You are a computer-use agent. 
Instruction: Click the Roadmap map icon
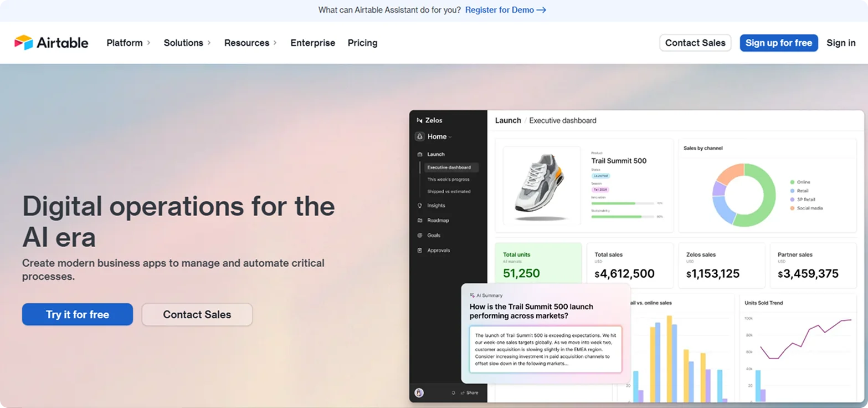(x=419, y=220)
